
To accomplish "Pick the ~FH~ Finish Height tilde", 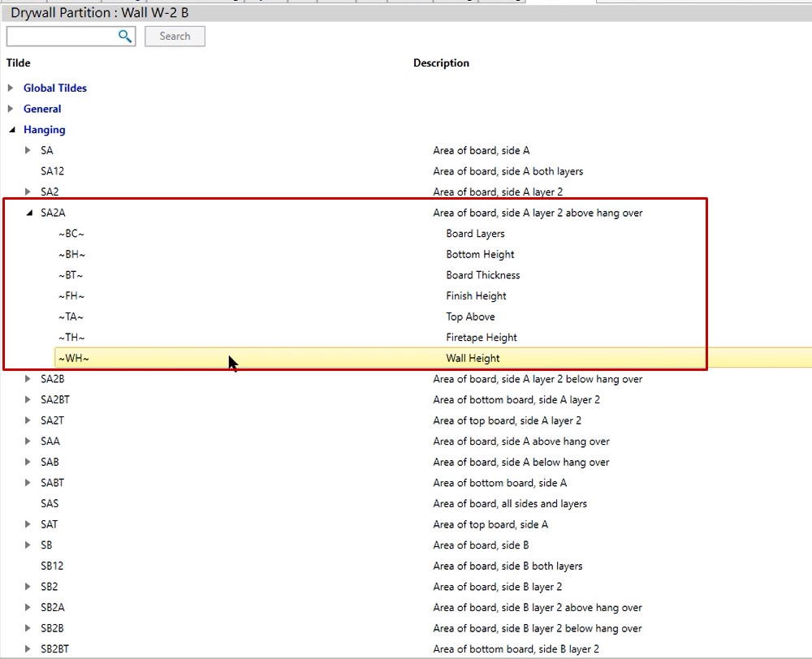I will click(x=71, y=296).
